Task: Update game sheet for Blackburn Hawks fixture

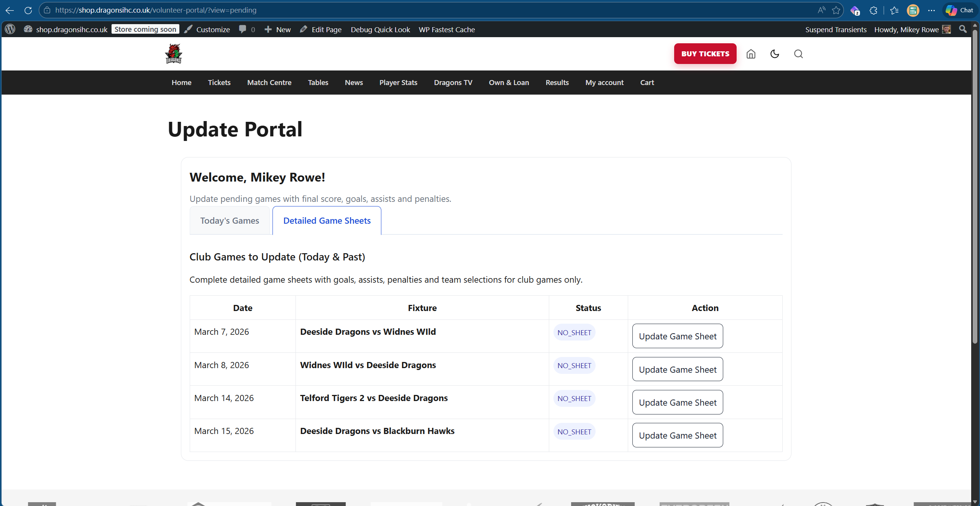Action: pos(677,435)
